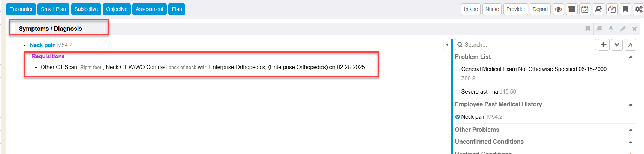This screenshot has height=154, width=644.
Task: Open the Smart Plan tab
Action: tap(53, 9)
